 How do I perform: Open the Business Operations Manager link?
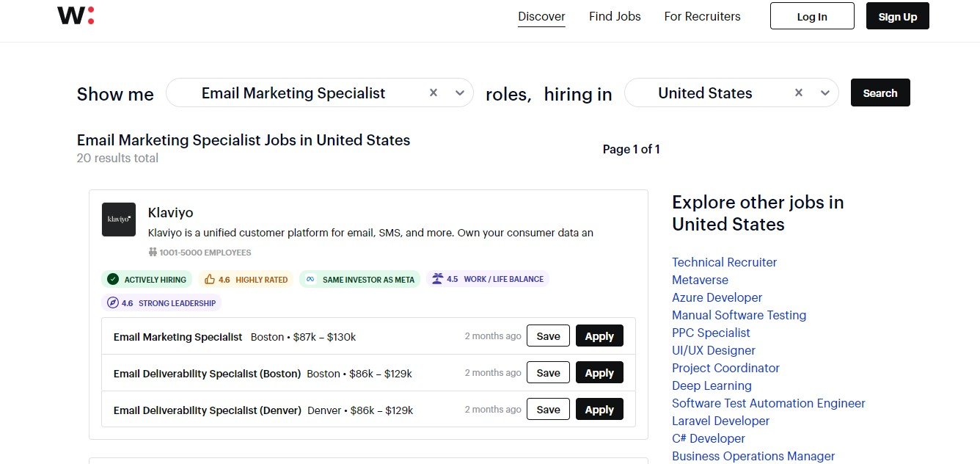[753, 456]
